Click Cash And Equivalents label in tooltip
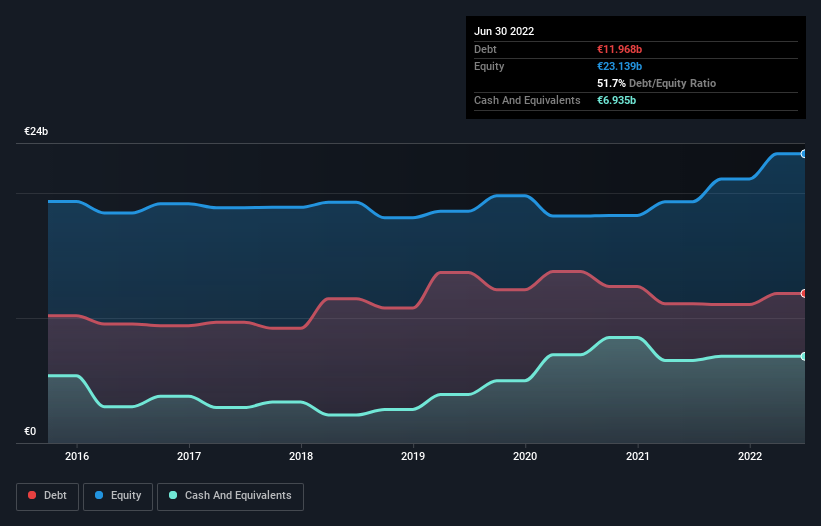This screenshot has height=526, width=821. pos(527,100)
